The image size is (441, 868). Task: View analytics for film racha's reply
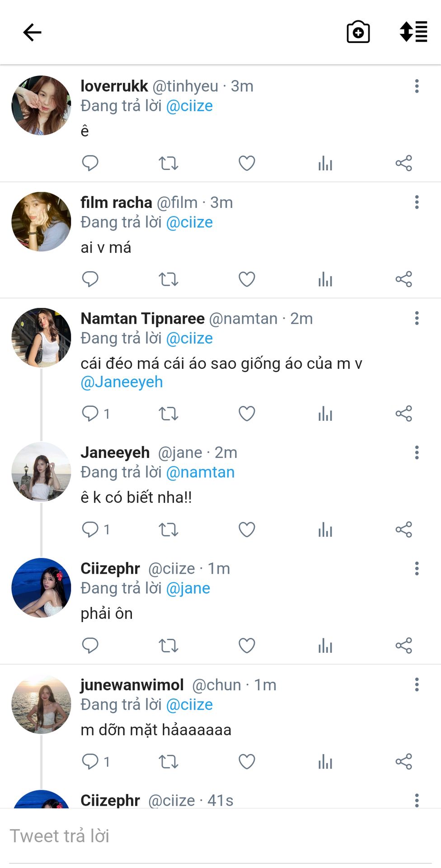pyautogui.click(x=325, y=279)
